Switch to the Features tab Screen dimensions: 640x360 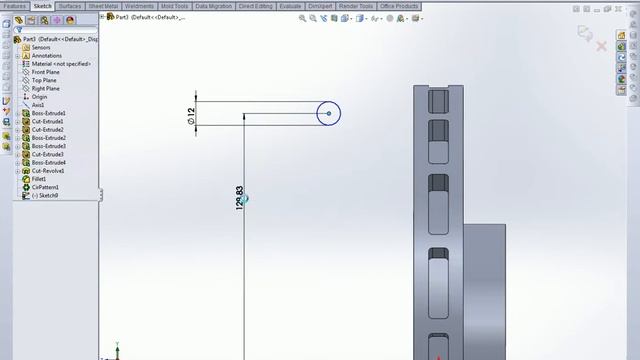15,6
